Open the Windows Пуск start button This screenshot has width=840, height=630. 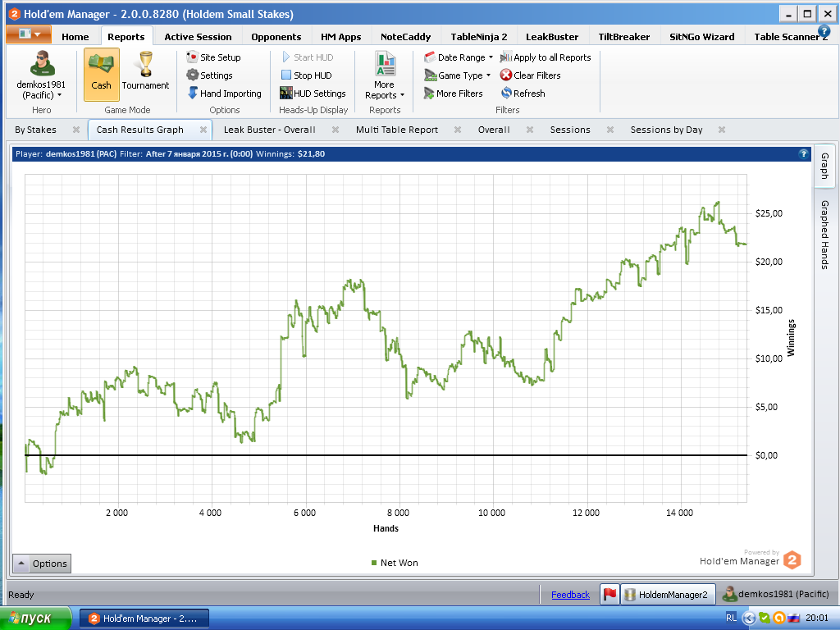point(35,619)
